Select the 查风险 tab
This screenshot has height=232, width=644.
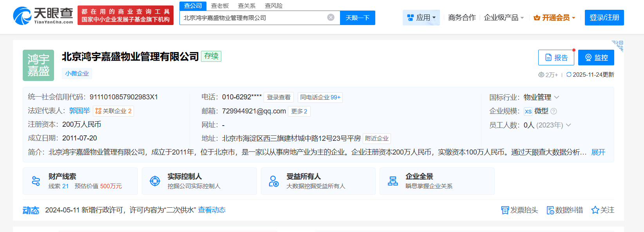coord(274,6)
